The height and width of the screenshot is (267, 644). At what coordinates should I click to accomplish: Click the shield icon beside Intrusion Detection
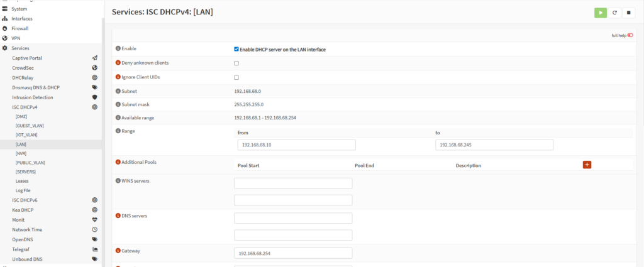94,97
